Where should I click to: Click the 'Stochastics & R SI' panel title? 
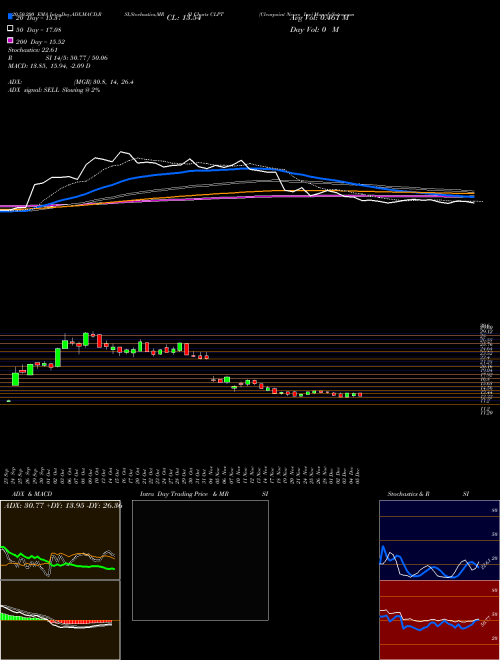(x=428, y=494)
